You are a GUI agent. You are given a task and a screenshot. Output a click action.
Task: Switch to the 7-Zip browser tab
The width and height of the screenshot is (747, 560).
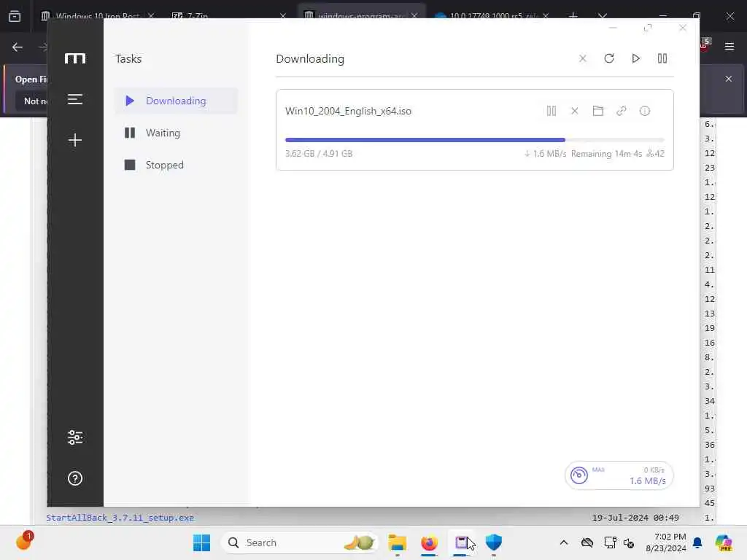click(x=228, y=16)
